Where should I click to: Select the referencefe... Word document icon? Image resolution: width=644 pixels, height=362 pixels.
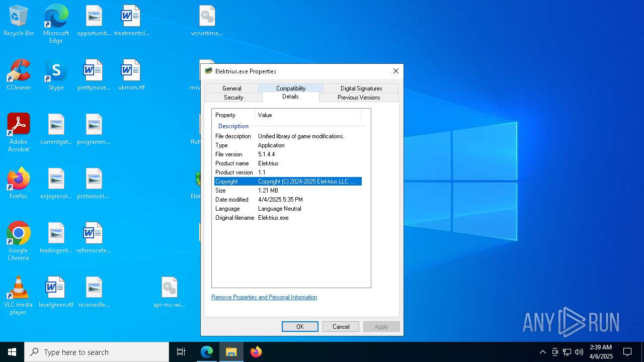coord(94,238)
